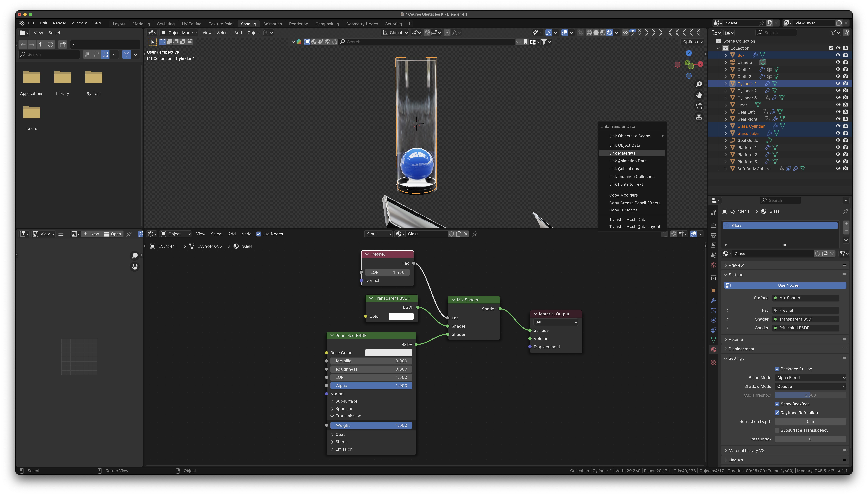
Task: Click fake user shield icon in Properties
Action: click(817, 254)
